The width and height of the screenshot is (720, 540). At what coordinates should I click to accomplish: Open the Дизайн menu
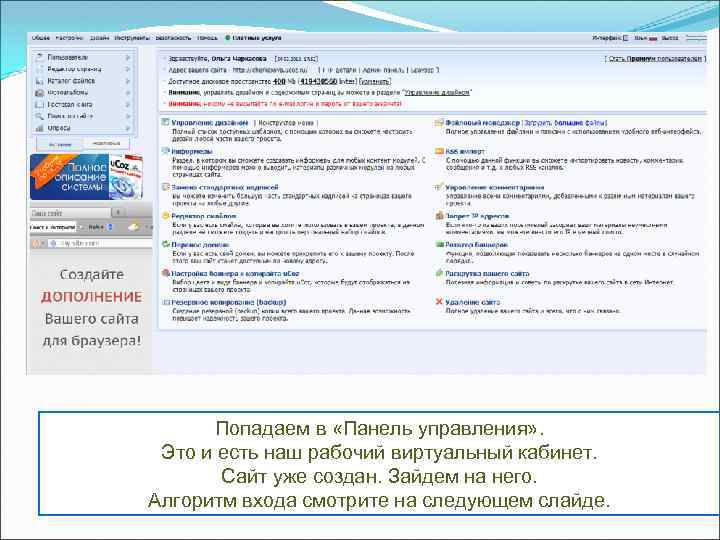tap(99, 38)
